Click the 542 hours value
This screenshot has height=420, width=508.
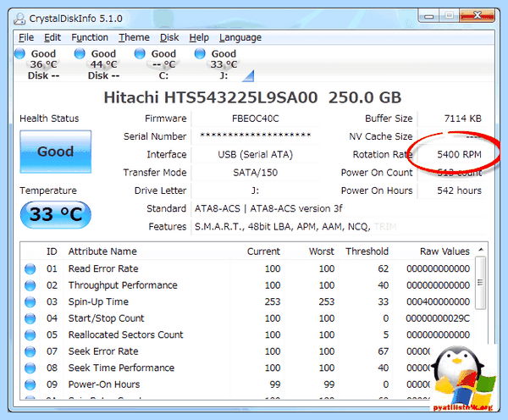[459, 191]
